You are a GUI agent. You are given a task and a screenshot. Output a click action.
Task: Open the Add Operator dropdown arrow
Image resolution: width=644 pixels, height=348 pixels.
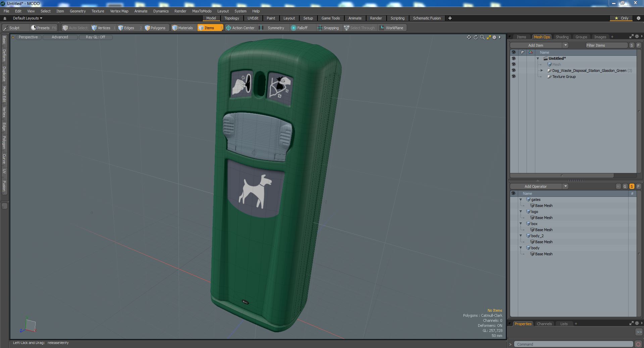pyautogui.click(x=565, y=186)
